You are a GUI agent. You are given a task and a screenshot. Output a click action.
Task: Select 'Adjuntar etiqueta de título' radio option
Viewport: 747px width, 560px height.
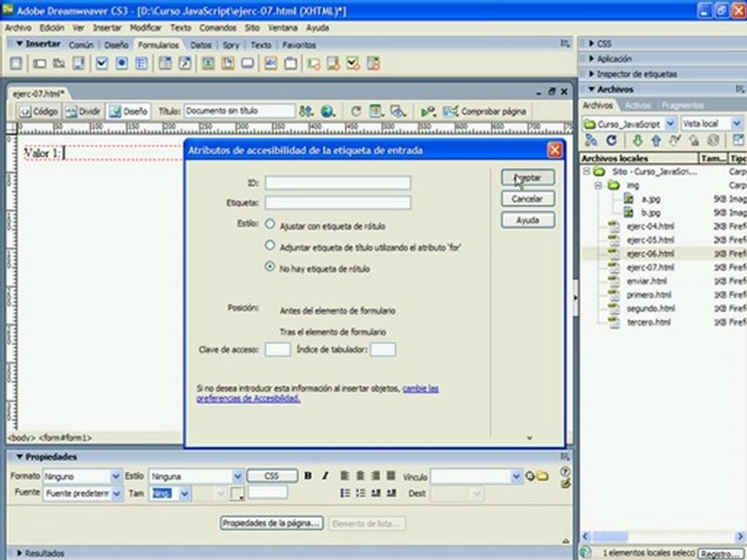[x=270, y=245]
